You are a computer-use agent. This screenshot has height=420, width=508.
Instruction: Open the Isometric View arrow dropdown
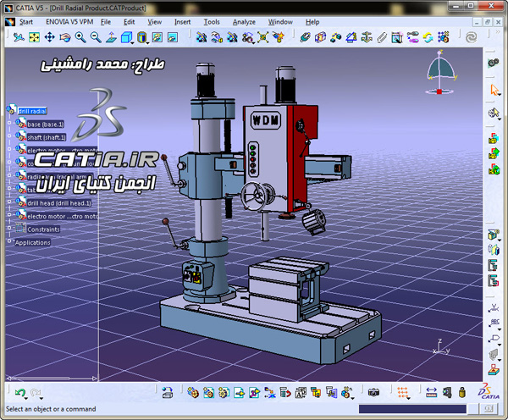pos(132,42)
